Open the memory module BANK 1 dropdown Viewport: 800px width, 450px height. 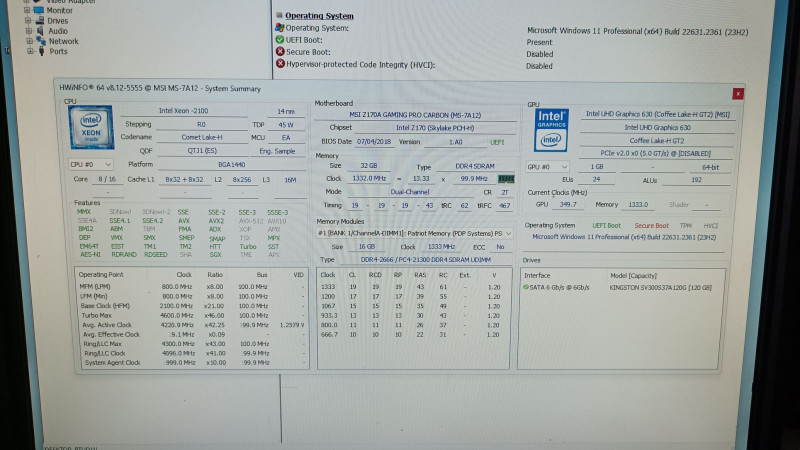414,233
